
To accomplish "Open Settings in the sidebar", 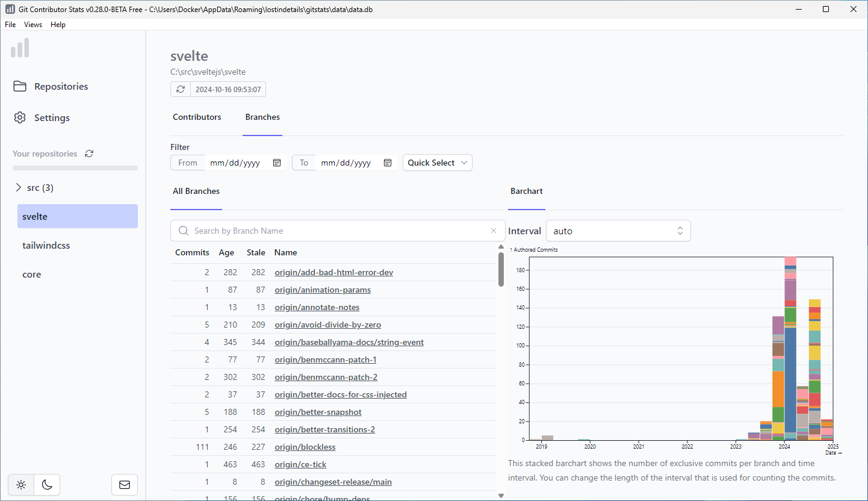I will [x=42, y=117].
